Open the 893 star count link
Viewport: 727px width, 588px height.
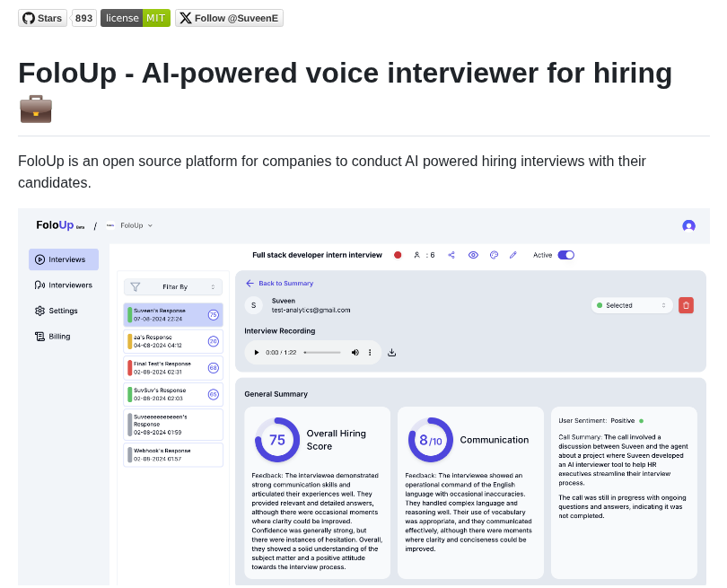click(x=84, y=18)
